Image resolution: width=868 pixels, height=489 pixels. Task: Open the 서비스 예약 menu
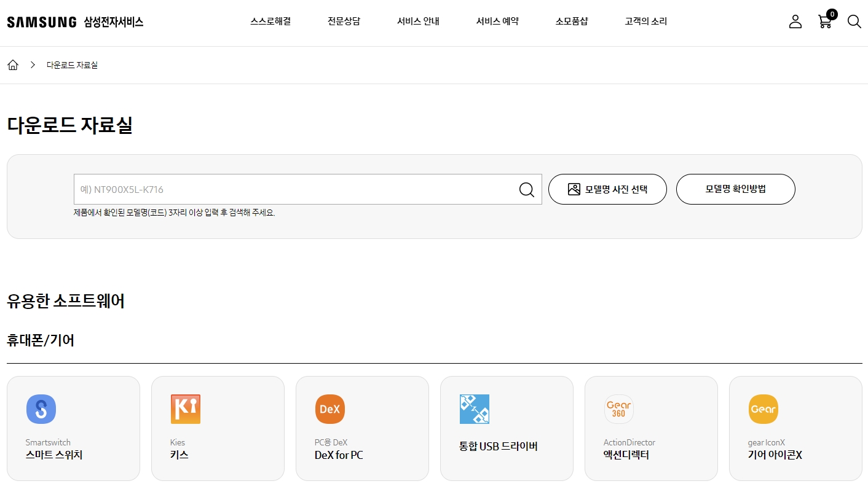[x=497, y=22]
